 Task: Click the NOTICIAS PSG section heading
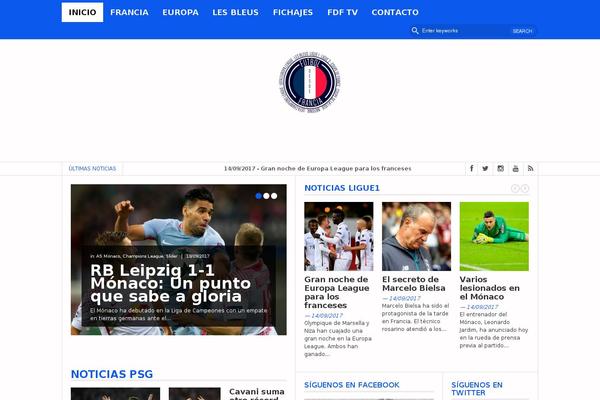112,374
